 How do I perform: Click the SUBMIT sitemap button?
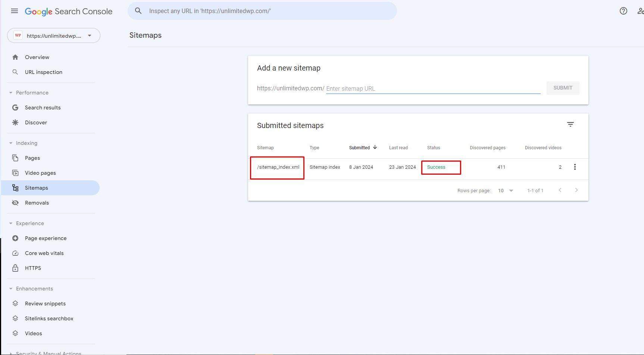[x=563, y=88]
